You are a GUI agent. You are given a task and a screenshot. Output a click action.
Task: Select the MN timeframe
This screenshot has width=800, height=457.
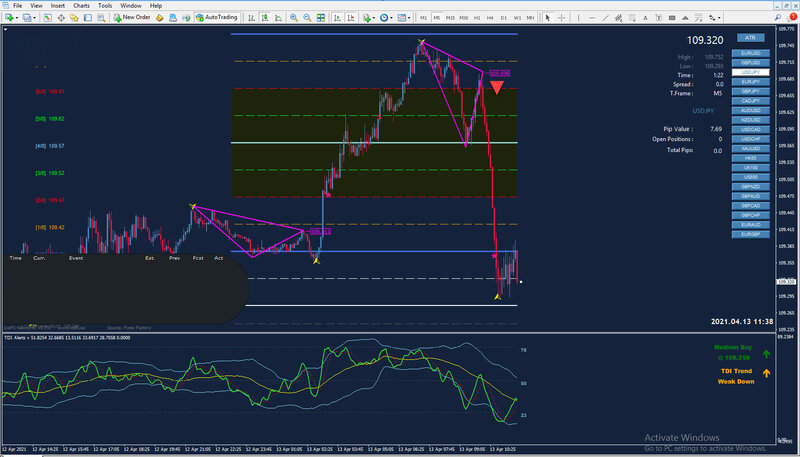pyautogui.click(x=531, y=18)
